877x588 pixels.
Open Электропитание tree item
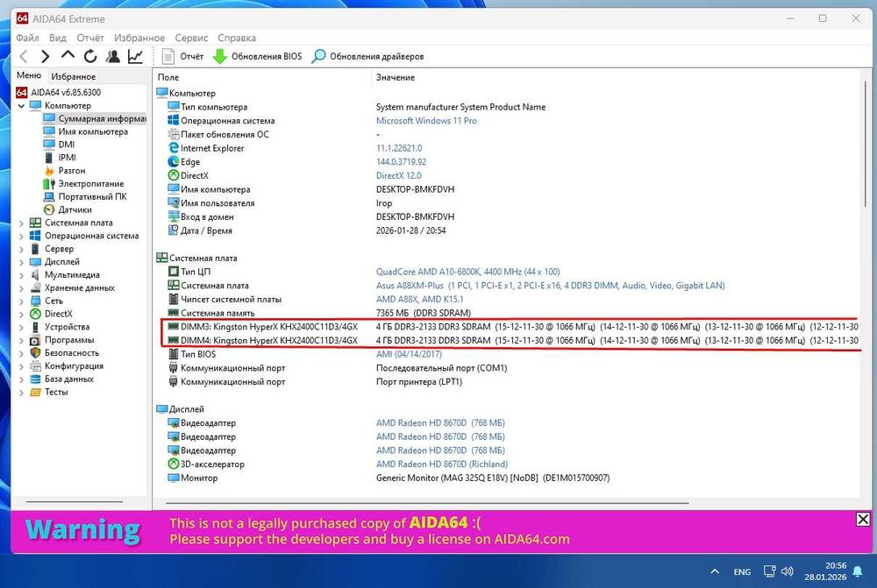[83, 183]
